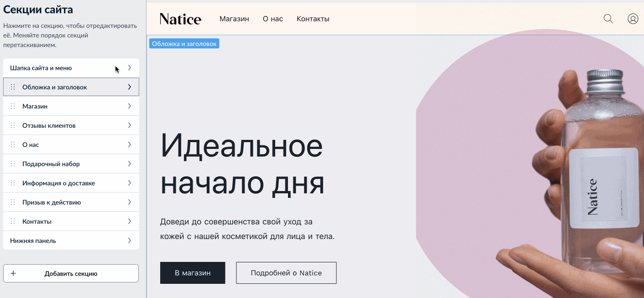The image size is (644, 298).
Task: Expand chevron on Магазин section row
Action: pyautogui.click(x=130, y=106)
